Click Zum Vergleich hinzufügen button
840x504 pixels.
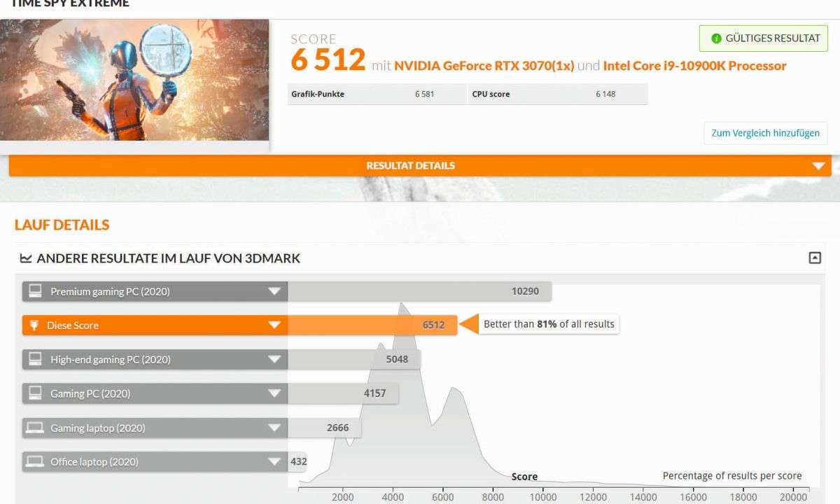766,133
